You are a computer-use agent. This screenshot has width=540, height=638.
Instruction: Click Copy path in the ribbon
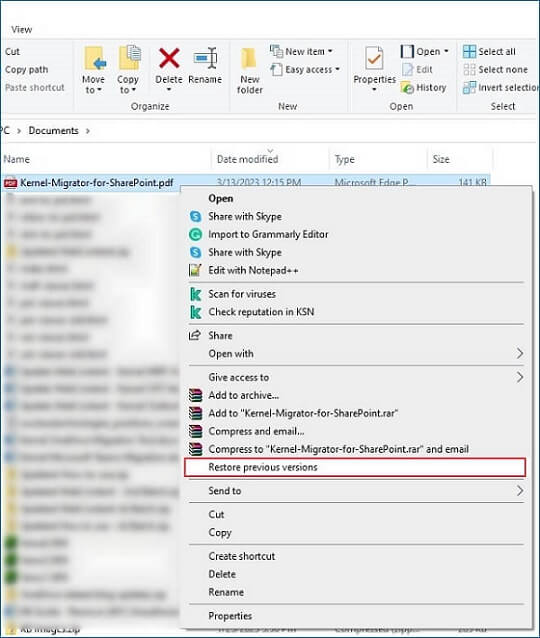click(x=26, y=70)
